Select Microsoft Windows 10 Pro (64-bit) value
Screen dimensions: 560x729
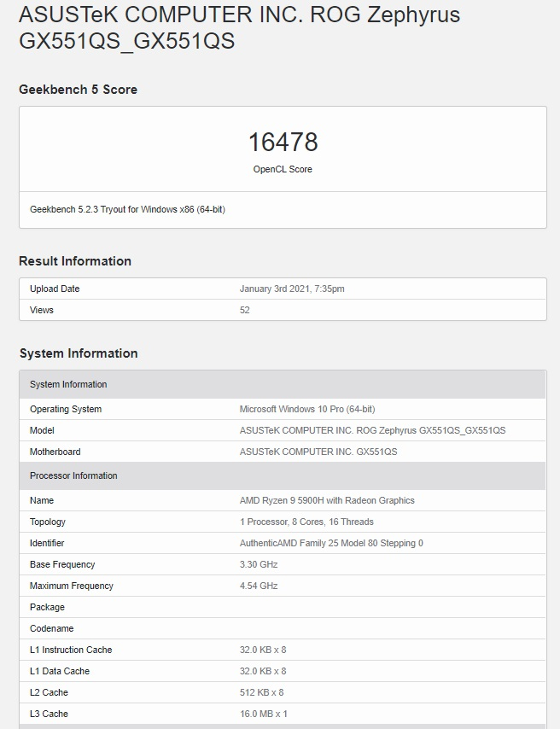(x=307, y=409)
